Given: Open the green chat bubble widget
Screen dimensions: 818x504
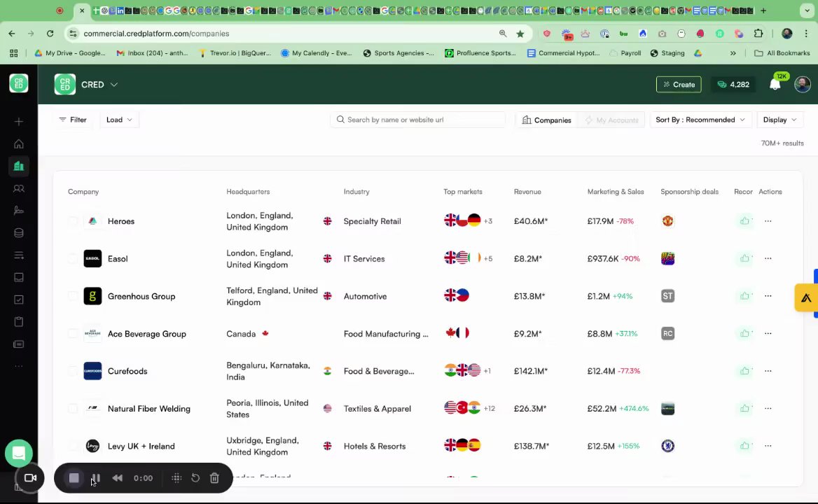Looking at the screenshot, I should coord(19,453).
